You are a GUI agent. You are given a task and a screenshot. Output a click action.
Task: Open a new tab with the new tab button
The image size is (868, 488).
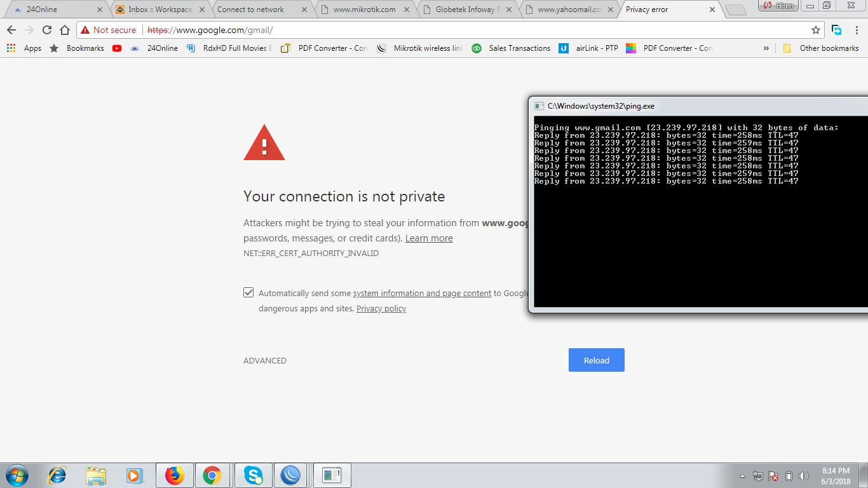tap(735, 10)
